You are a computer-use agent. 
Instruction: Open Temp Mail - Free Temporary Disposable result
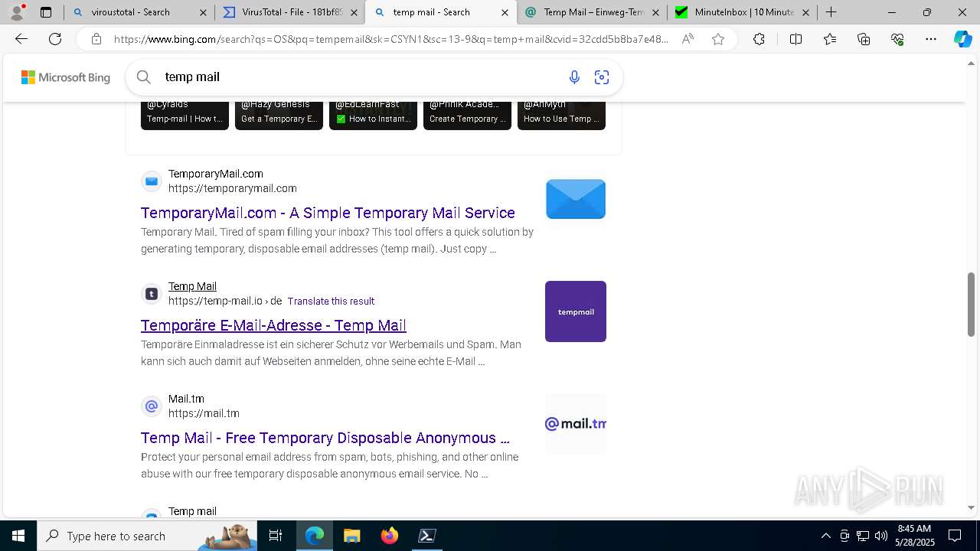click(x=325, y=438)
